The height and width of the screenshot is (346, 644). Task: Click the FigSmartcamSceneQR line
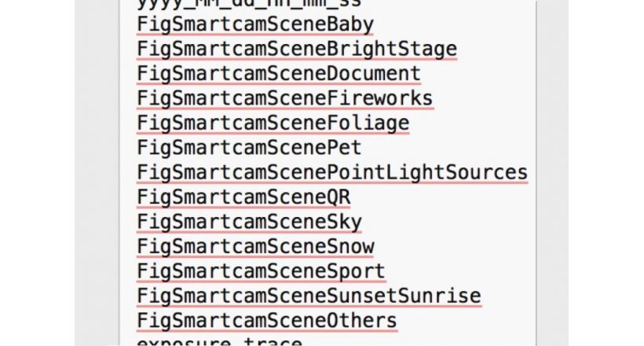(x=243, y=197)
